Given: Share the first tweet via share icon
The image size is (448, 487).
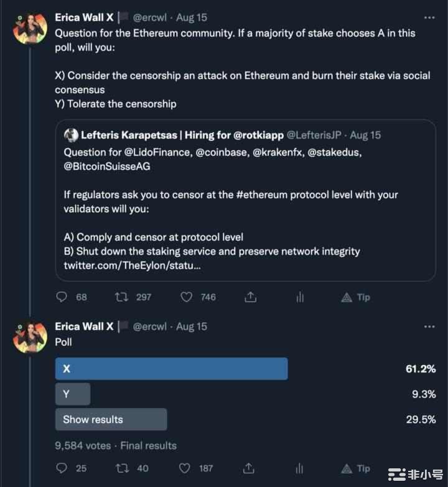Looking at the screenshot, I should 250,297.
